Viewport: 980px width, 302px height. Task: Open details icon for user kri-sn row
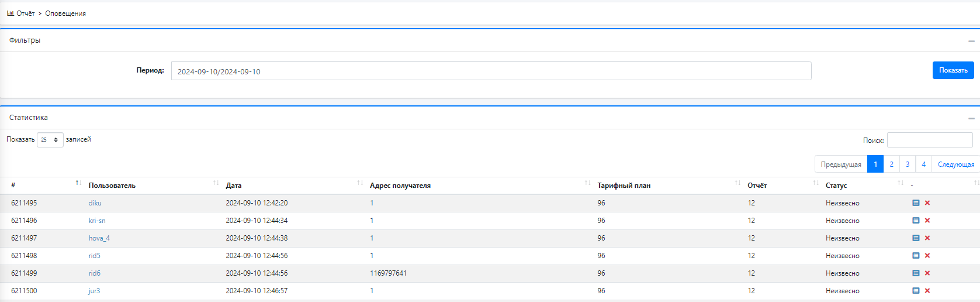tap(916, 221)
